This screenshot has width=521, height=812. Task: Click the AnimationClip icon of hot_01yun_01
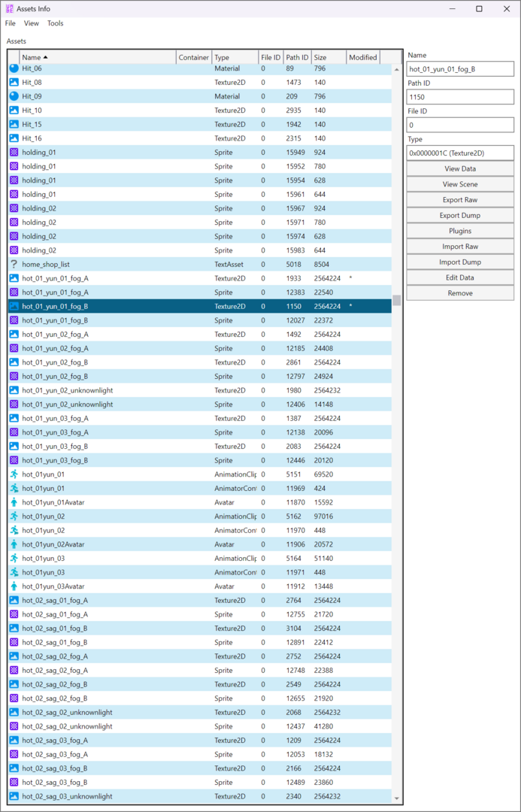pos(14,474)
